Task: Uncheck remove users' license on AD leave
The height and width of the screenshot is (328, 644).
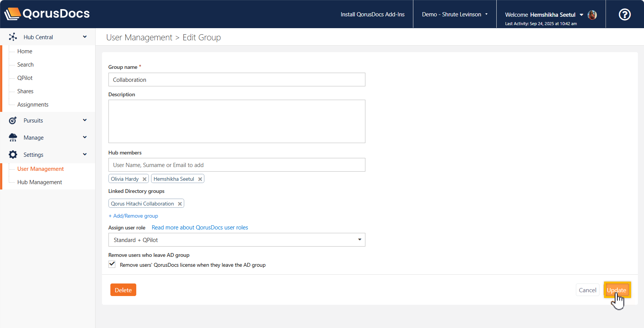Action: (x=112, y=264)
